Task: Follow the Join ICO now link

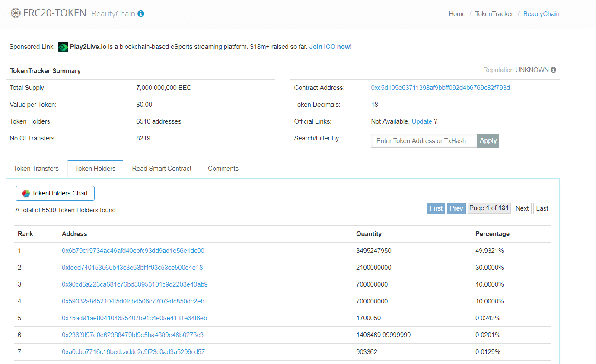Action: (x=330, y=47)
